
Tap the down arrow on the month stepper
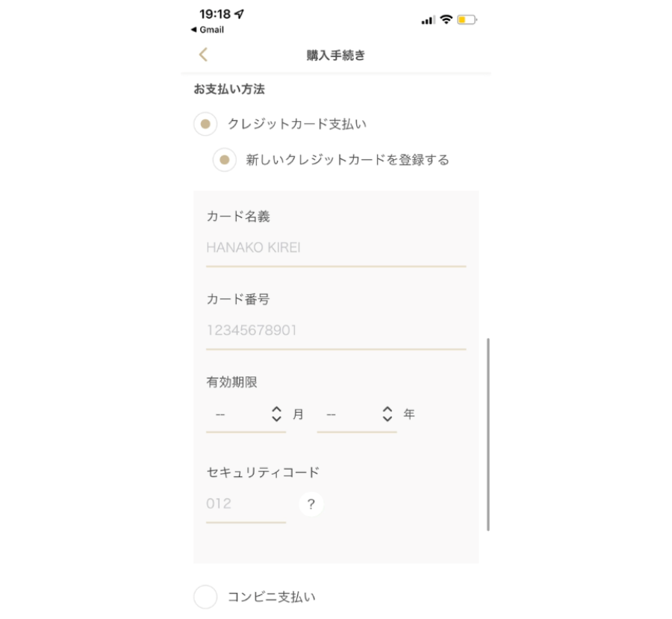(276, 418)
